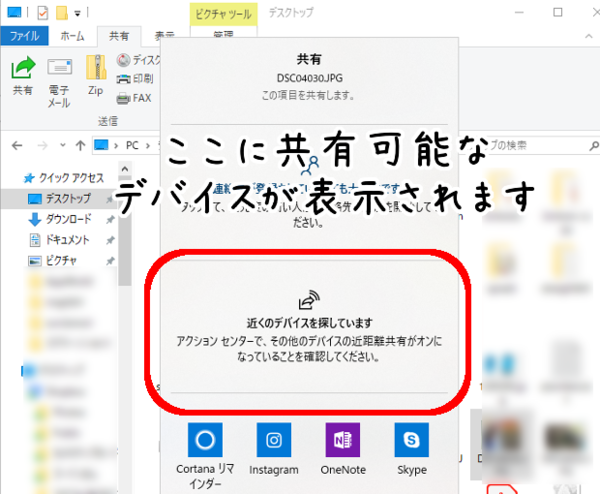This screenshot has height=494, width=600.
Task: Click the nearby devices searching icon
Action: click(309, 300)
